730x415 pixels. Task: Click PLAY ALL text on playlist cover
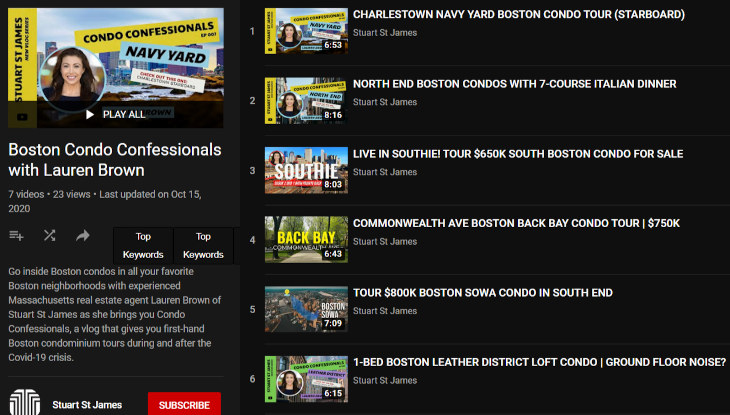[124, 115]
